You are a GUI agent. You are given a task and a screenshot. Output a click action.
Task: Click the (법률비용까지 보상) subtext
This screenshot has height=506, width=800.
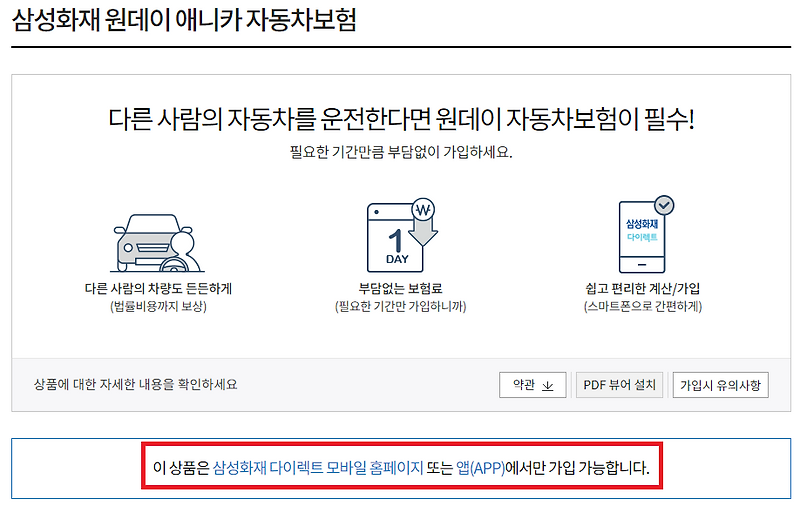(x=158, y=307)
